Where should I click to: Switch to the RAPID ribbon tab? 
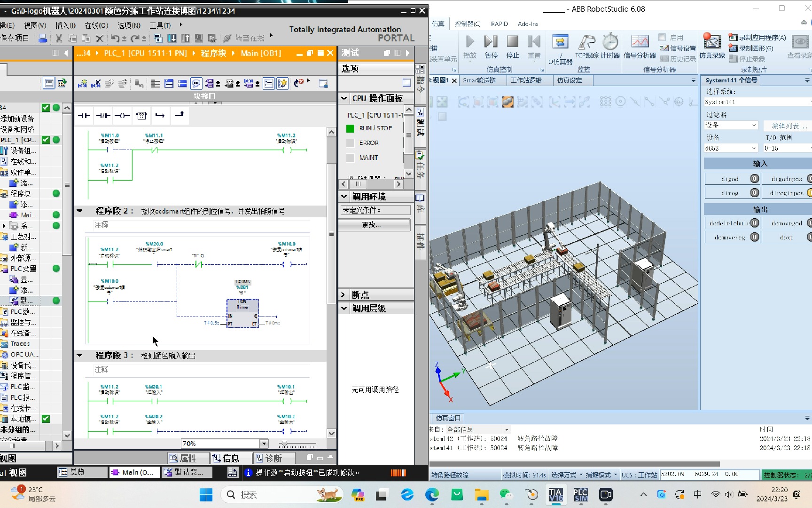[x=499, y=24]
